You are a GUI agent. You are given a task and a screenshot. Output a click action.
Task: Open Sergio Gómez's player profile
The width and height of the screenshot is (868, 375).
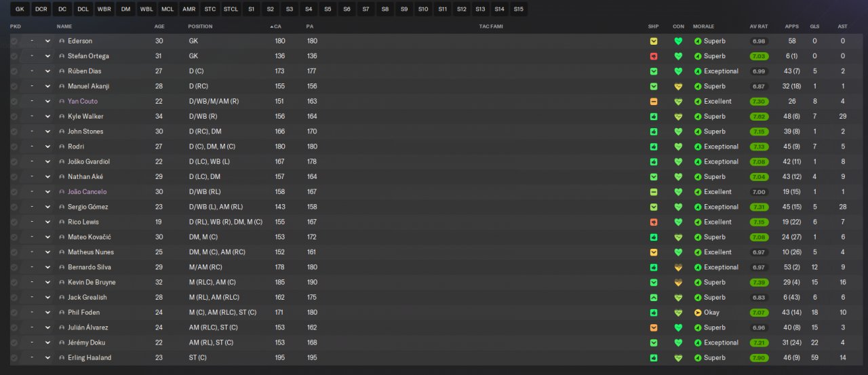tap(87, 207)
